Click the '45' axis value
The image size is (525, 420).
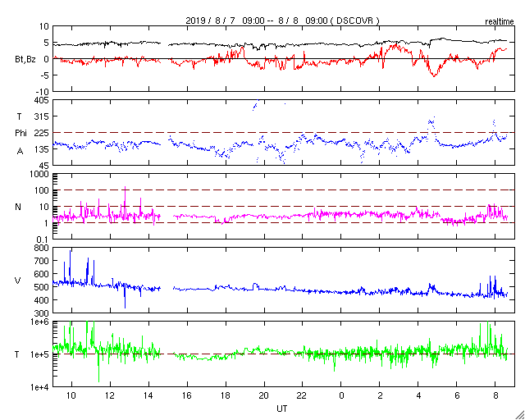(x=44, y=165)
